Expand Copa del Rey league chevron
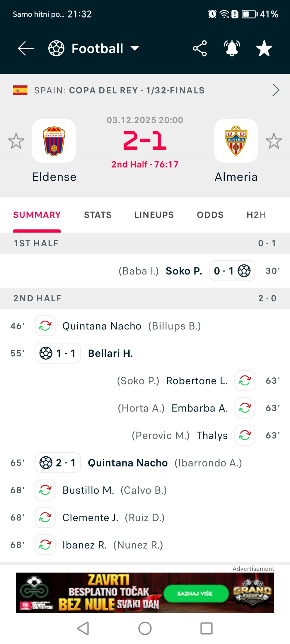This screenshot has height=644, width=290. point(275,90)
